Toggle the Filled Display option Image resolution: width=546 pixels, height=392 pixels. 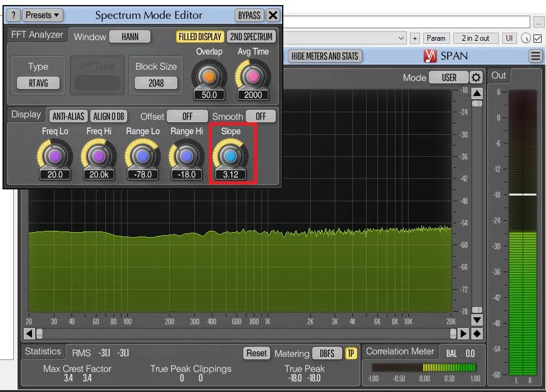coord(199,37)
